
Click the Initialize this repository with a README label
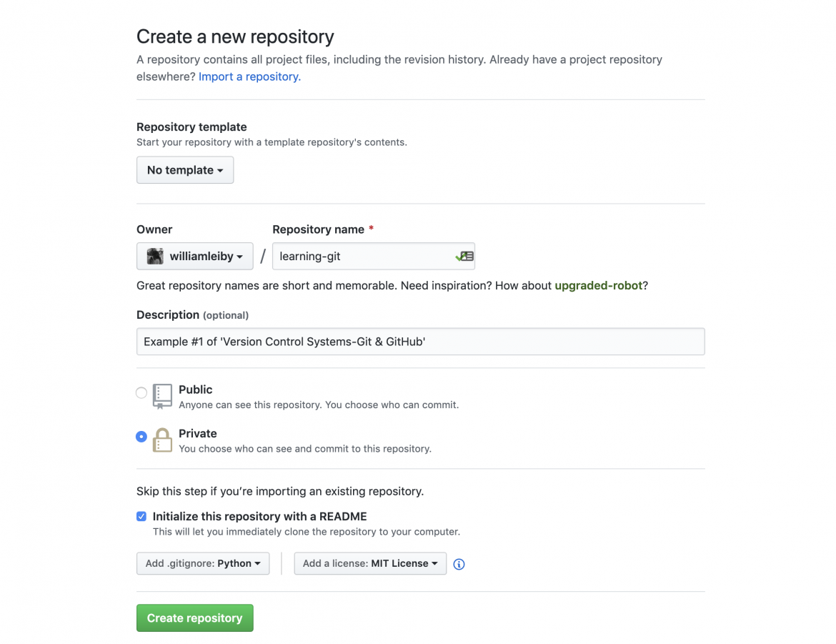pos(260,516)
